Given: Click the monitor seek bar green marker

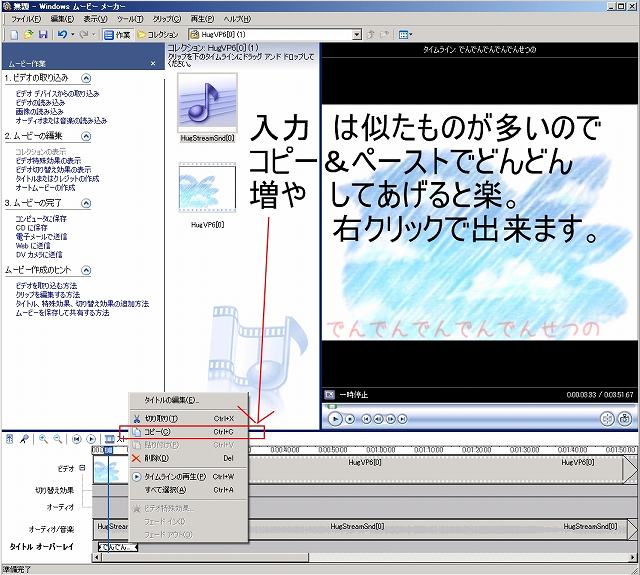Looking at the screenshot, I should click(x=332, y=406).
